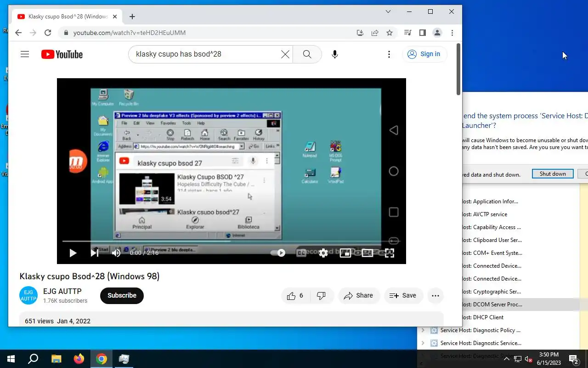Viewport: 588px width, 368px height.
Task: Open YouTube settings three-dot menu
Action: [x=389, y=54]
